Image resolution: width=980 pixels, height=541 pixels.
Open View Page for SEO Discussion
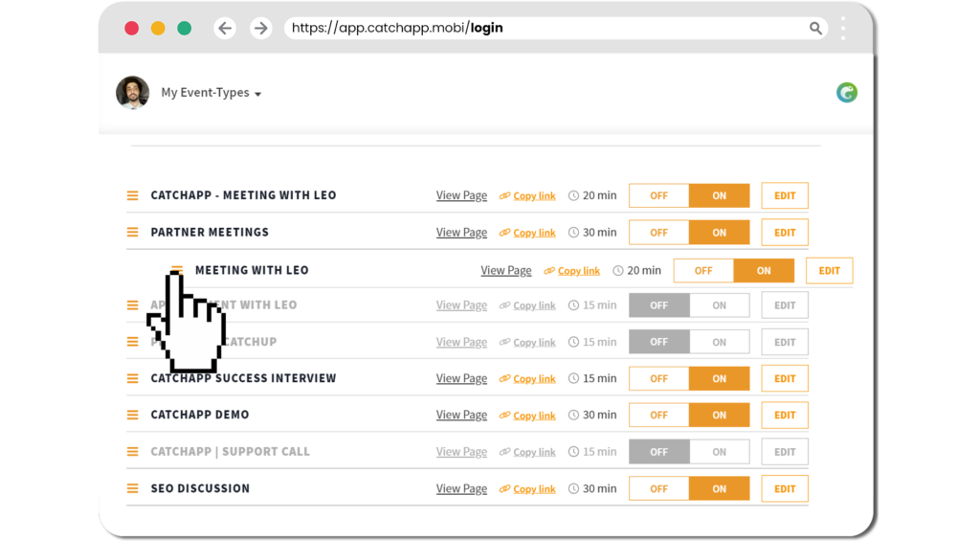[461, 488]
